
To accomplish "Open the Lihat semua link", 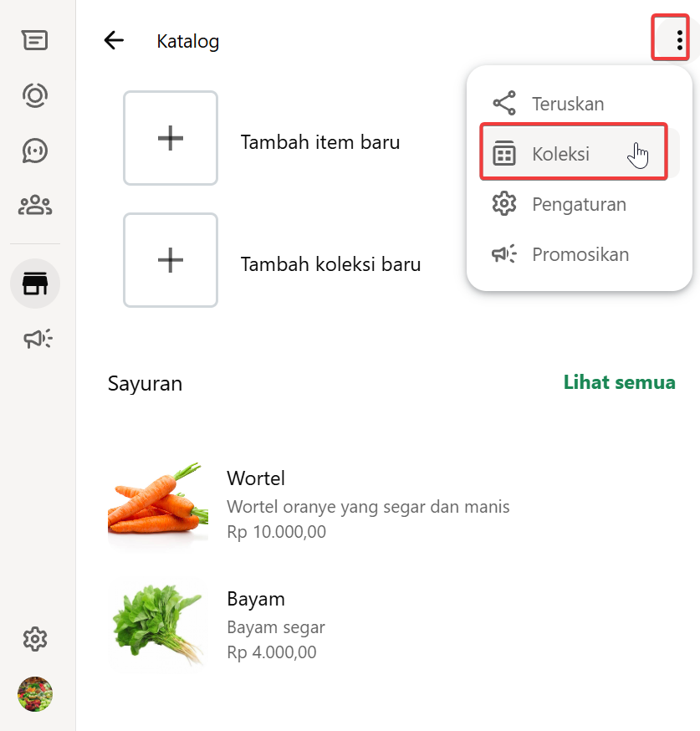I will point(619,382).
